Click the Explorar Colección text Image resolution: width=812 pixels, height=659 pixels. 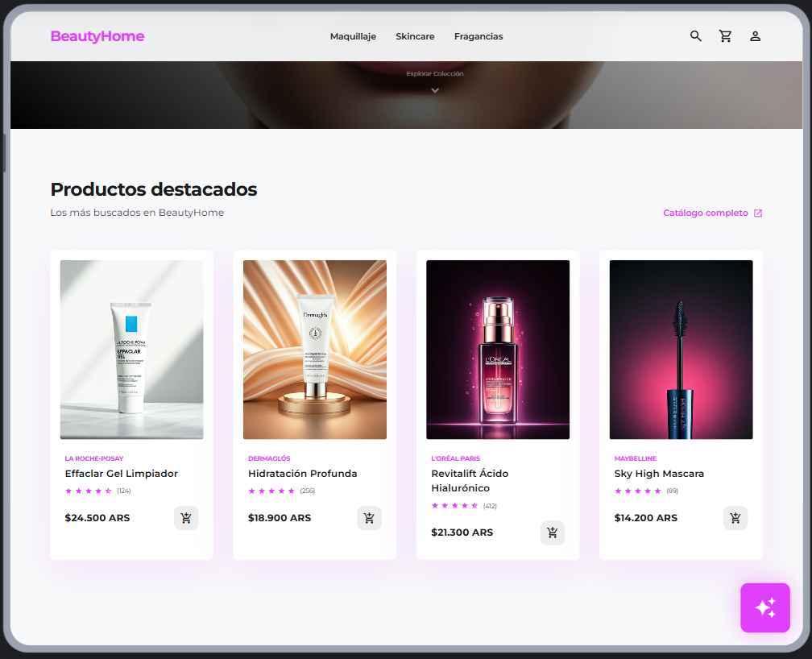pos(435,73)
